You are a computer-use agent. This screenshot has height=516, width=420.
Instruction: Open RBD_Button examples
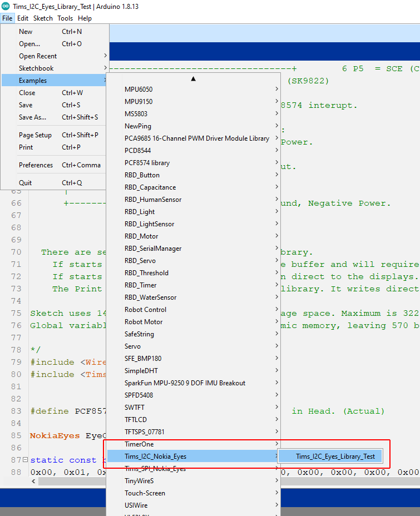(x=193, y=175)
